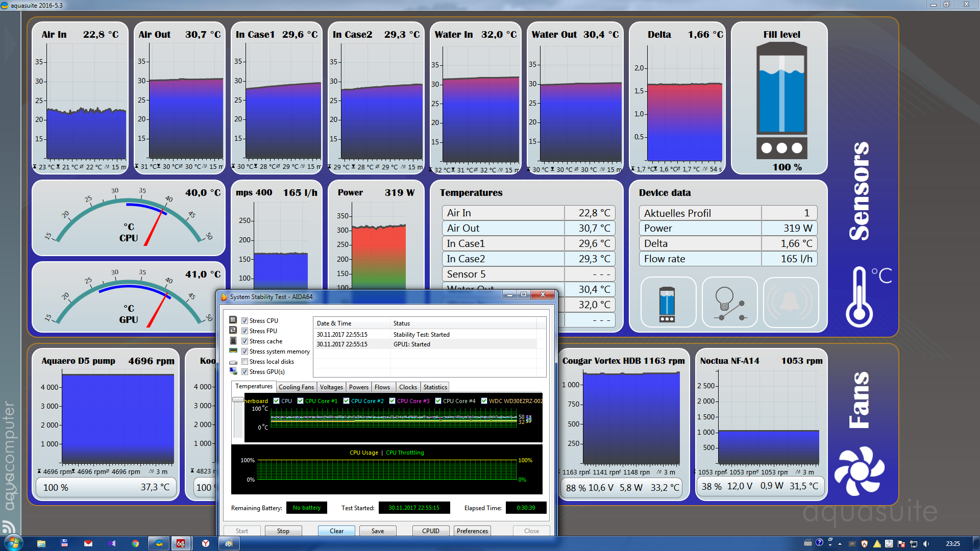Image resolution: width=980 pixels, height=551 pixels.
Task: Toggle the CPU Core #3 graph checkbox
Action: coord(392,401)
